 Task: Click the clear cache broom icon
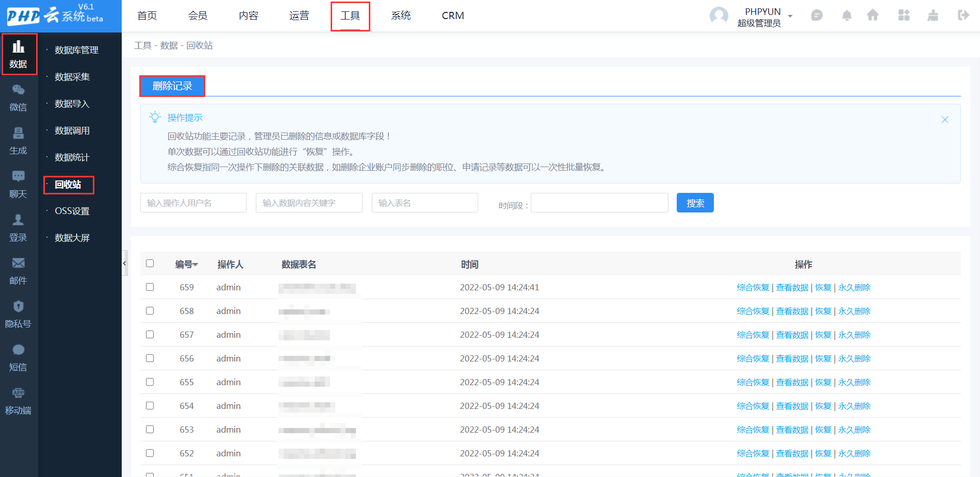click(x=933, y=15)
